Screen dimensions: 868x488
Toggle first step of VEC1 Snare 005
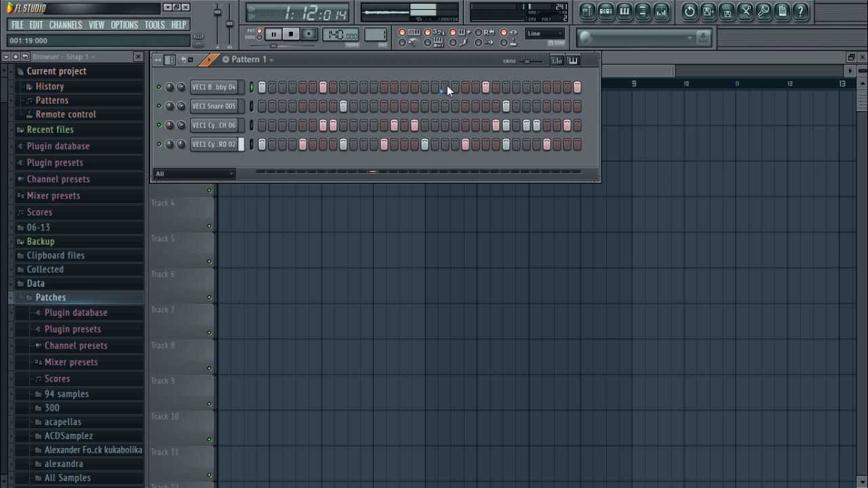pos(262,106)
